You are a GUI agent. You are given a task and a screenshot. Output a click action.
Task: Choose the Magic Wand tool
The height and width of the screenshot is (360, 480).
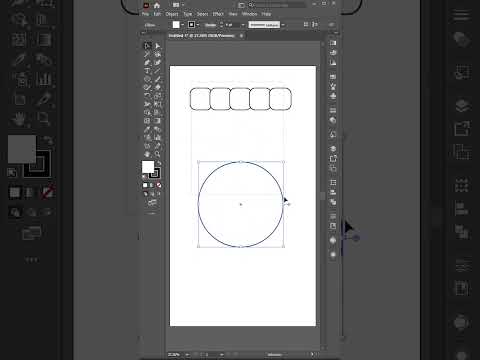click(147, 54)
